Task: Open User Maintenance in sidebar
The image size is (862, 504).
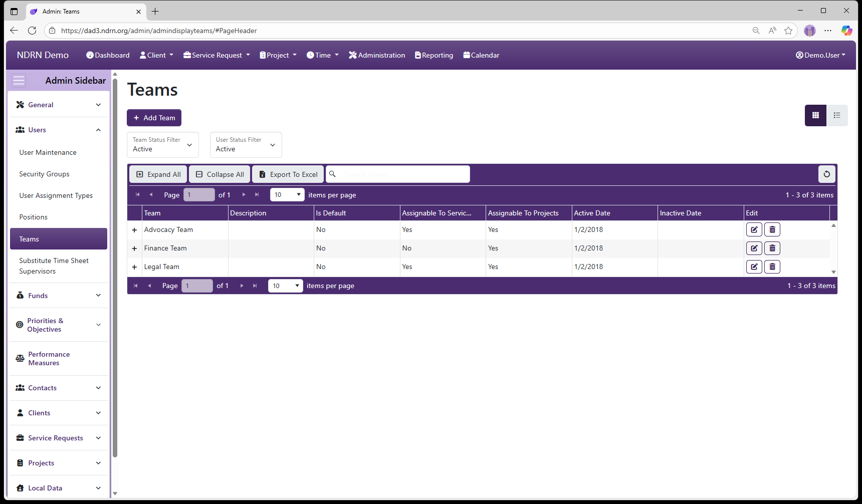Action: coord(48,152)
